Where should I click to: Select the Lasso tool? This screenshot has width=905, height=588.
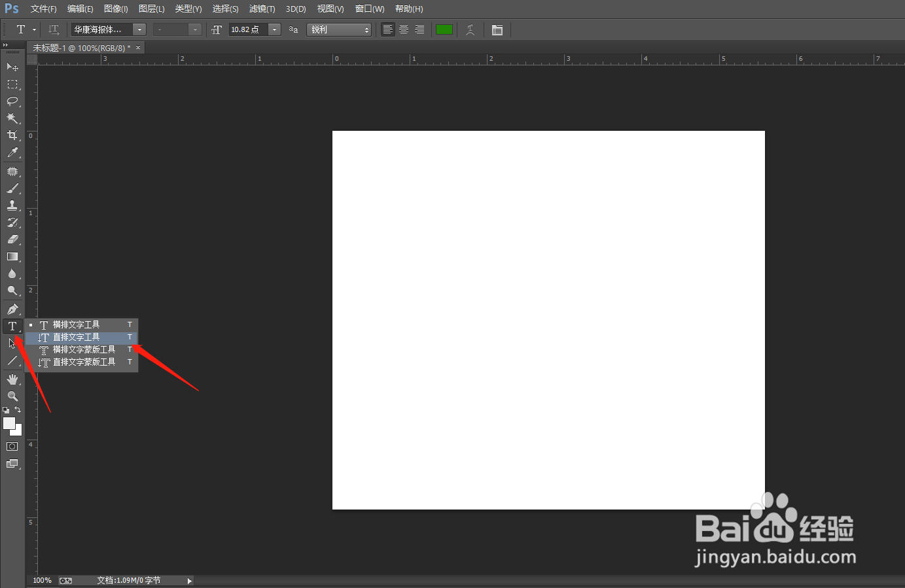point(12,101)
